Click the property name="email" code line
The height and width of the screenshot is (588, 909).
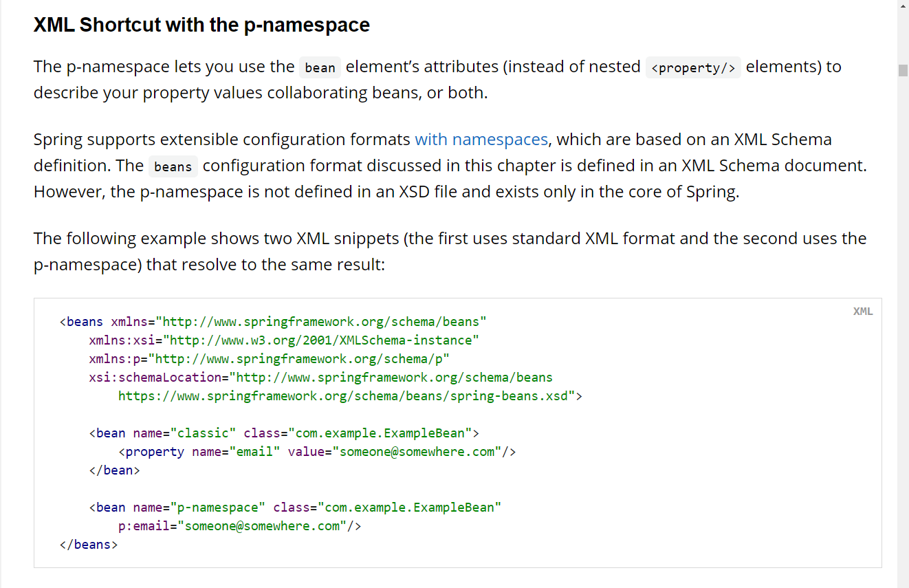tap(317, 452)
